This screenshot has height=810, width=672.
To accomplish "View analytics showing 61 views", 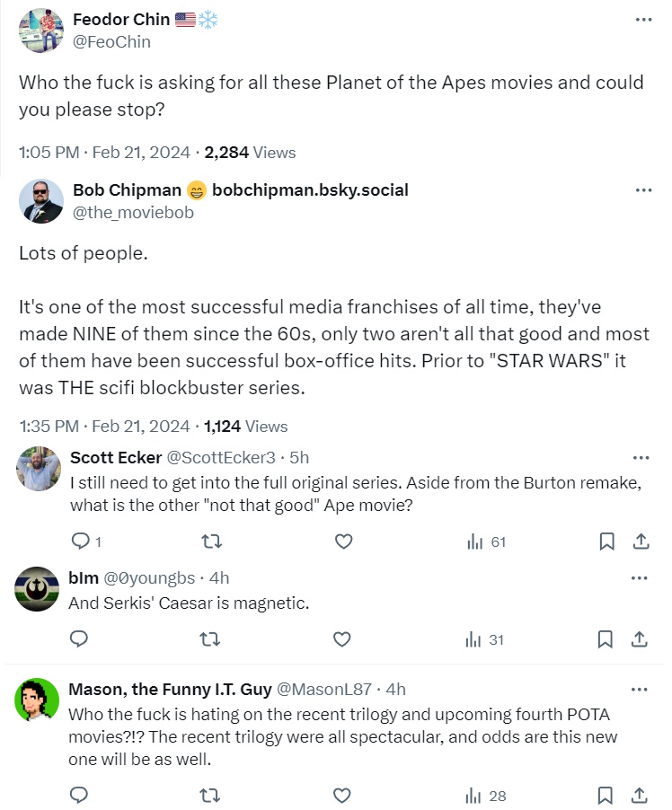I will click(486, 541).
